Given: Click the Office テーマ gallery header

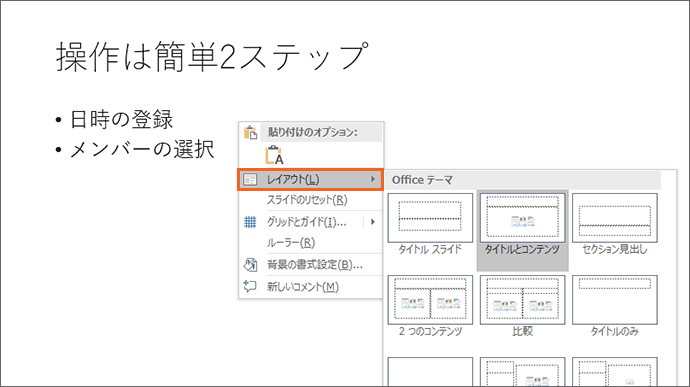Looking at the screenshot, I should [x=523, y=180].
